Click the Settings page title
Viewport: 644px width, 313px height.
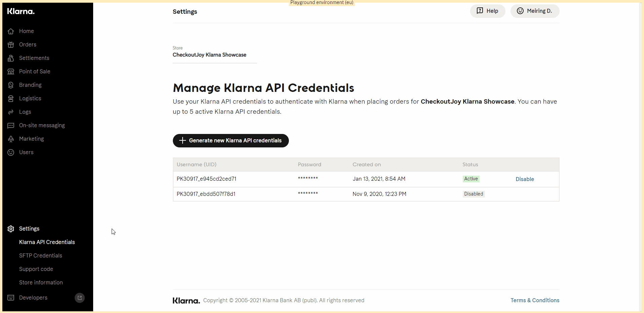(185, 12)
